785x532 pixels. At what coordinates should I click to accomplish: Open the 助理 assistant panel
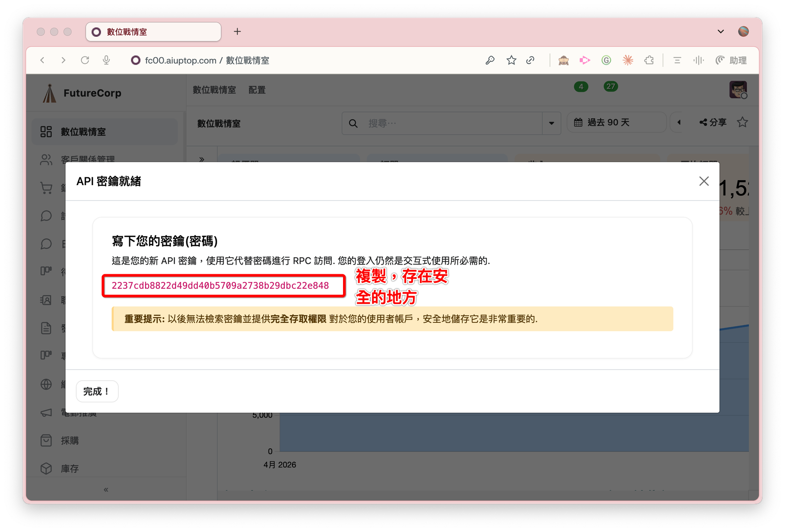click(x=731, y=60)
